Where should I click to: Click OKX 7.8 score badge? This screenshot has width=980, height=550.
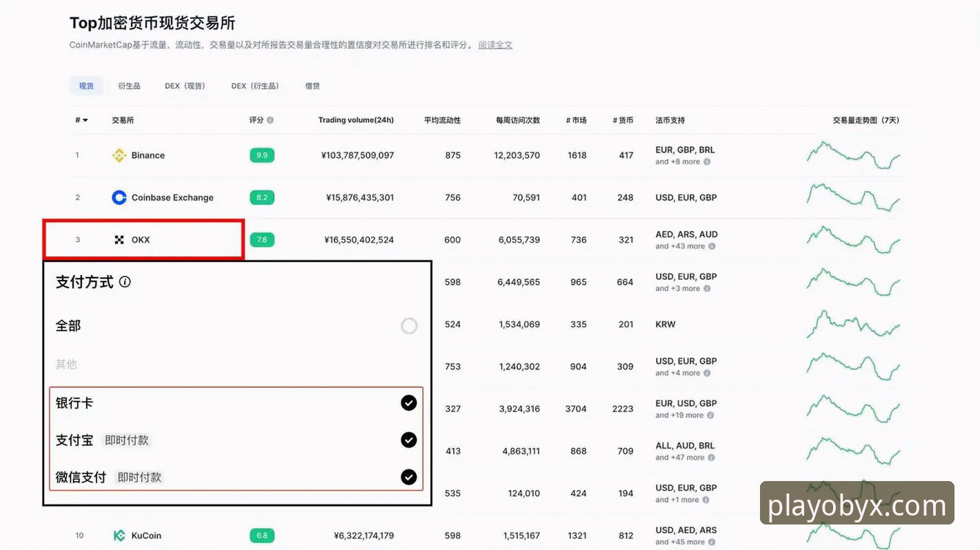point(262,240)
